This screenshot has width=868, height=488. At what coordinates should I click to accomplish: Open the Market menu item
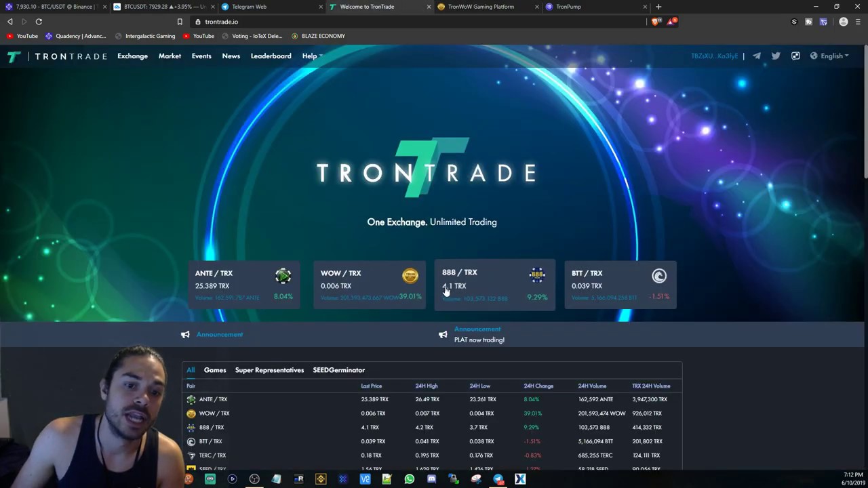(x=170, y=56)
